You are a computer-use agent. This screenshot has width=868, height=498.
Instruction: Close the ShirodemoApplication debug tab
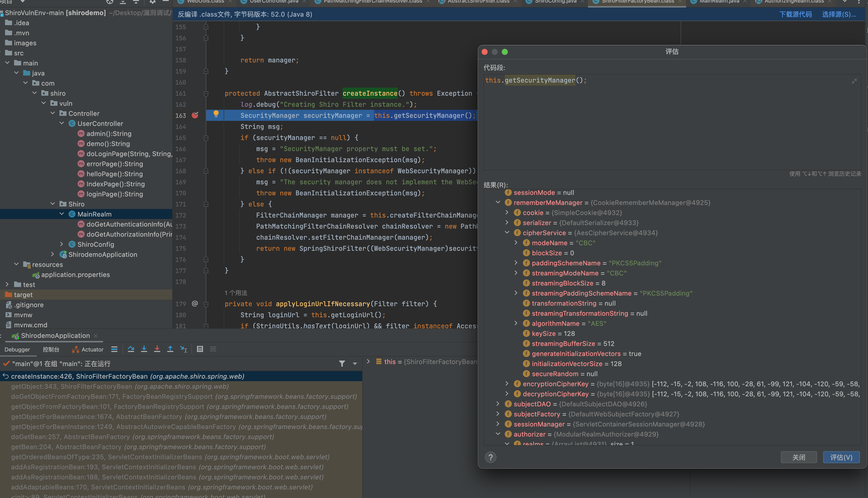click(96, 336)
